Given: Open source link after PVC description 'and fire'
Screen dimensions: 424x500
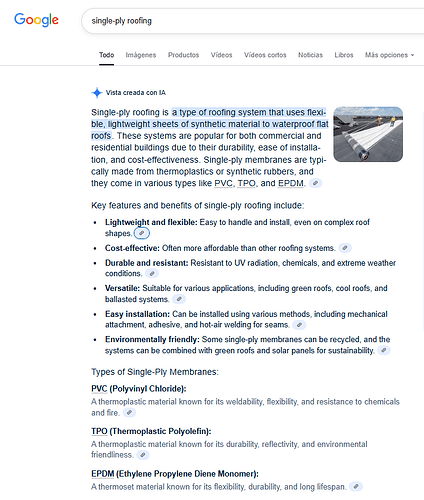Looking at the screenshot, I should click(129, 413).
